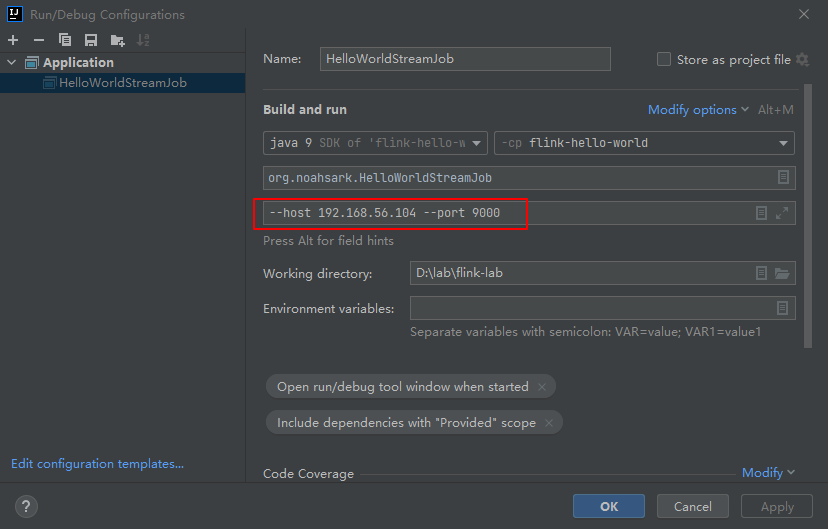Screen dimensions: 828x529
Task: Collapse the Application tree node
Action: pyautogui.click(x=12, y=62)
